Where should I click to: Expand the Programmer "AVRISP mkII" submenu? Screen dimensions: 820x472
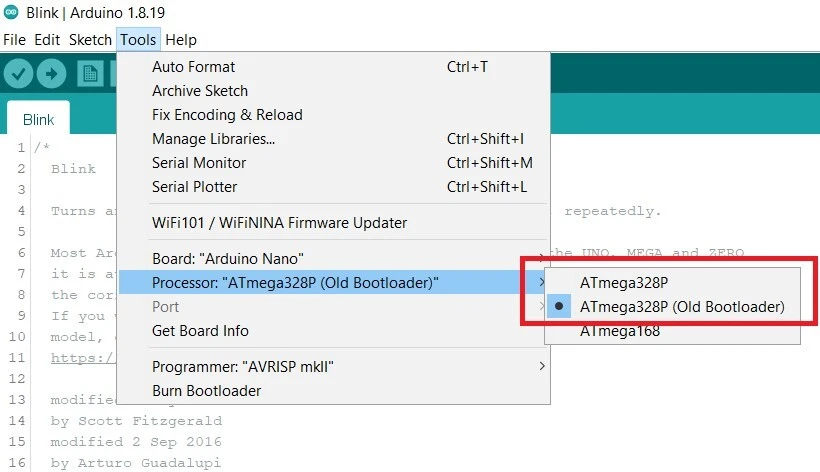pyautogui.click(x=334, y=367)
